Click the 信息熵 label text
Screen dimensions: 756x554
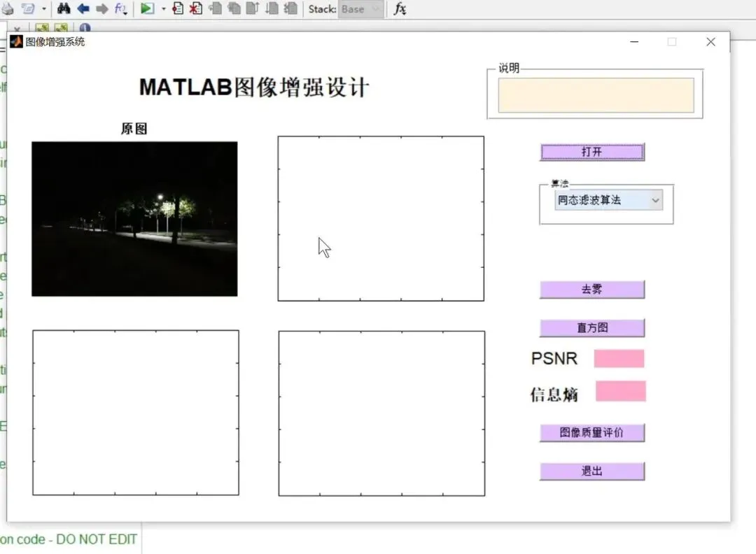click(554, 395)
